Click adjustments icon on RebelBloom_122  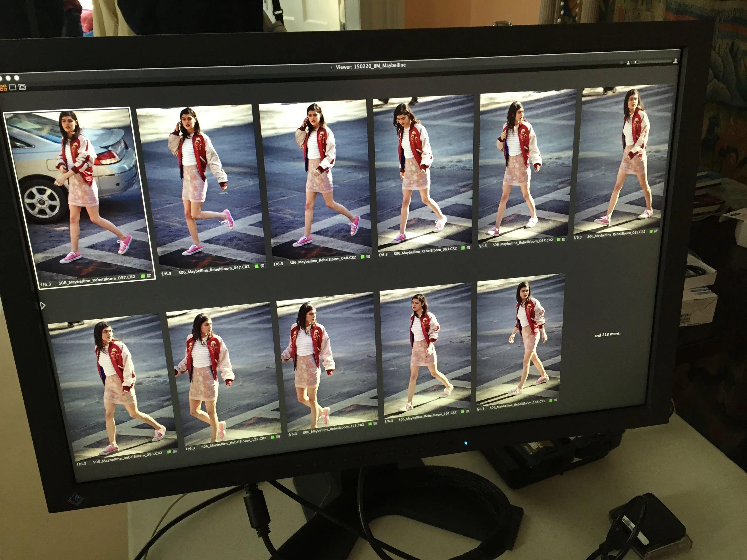pos(278,436)
